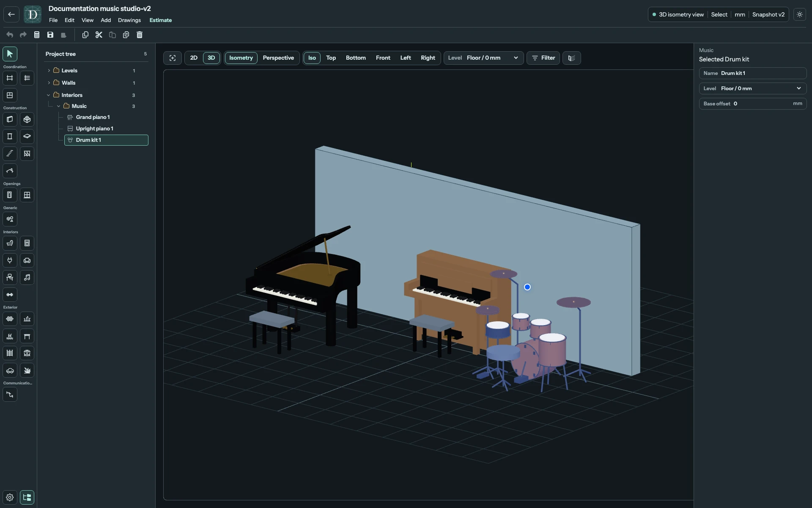Copy selection with the copy icon
The height and width of the screenshot is (508, 812).
tap(85, 35)
